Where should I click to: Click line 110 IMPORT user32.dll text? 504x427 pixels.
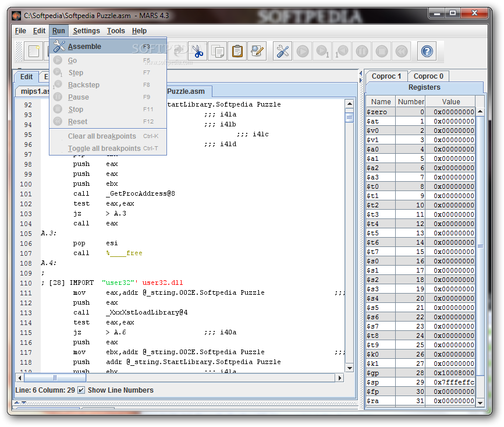(112, 283)
